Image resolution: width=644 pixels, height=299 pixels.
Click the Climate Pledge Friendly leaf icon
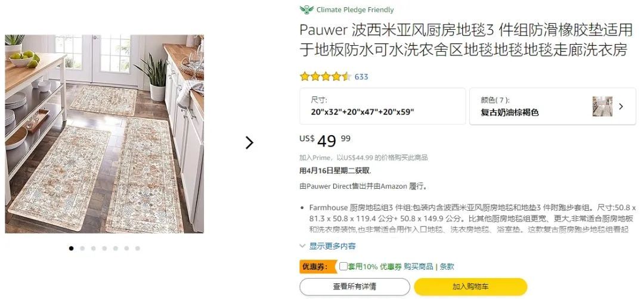(307, 10)
